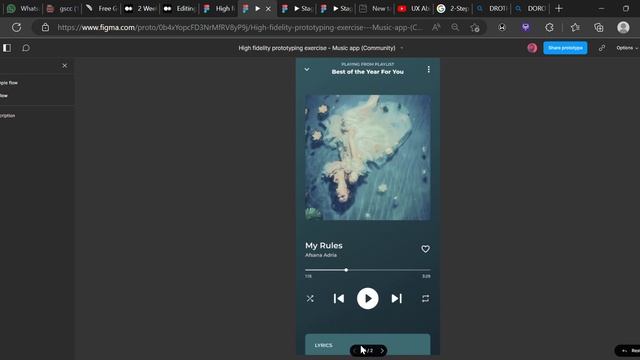The image size is (640, 360).
Task: Switch to the WhatsApp tab
Action: coord(22,9)
